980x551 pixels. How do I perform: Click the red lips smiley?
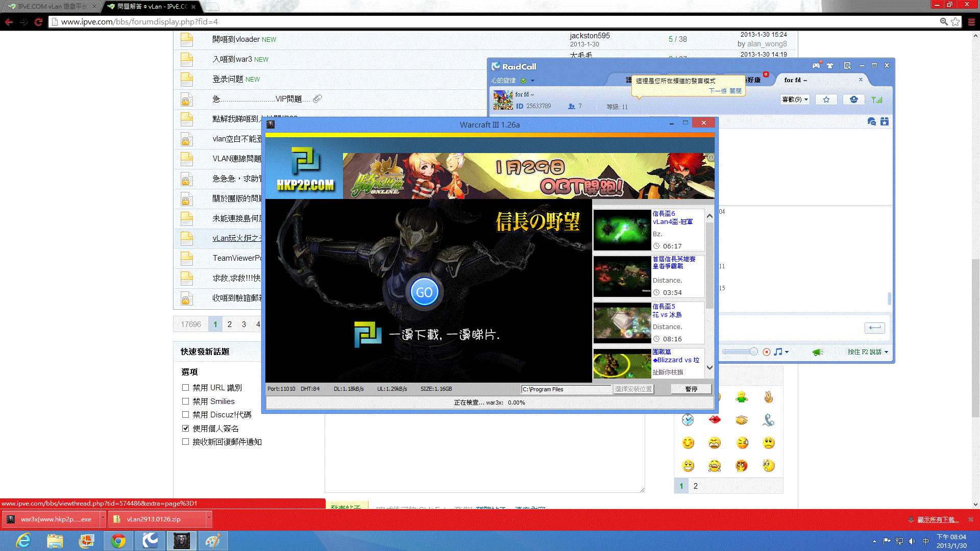pyautogui.click(x=715, y=419)
